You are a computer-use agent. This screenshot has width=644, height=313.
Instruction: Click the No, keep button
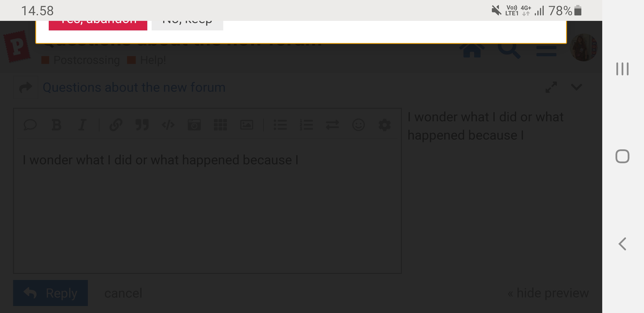187,25
